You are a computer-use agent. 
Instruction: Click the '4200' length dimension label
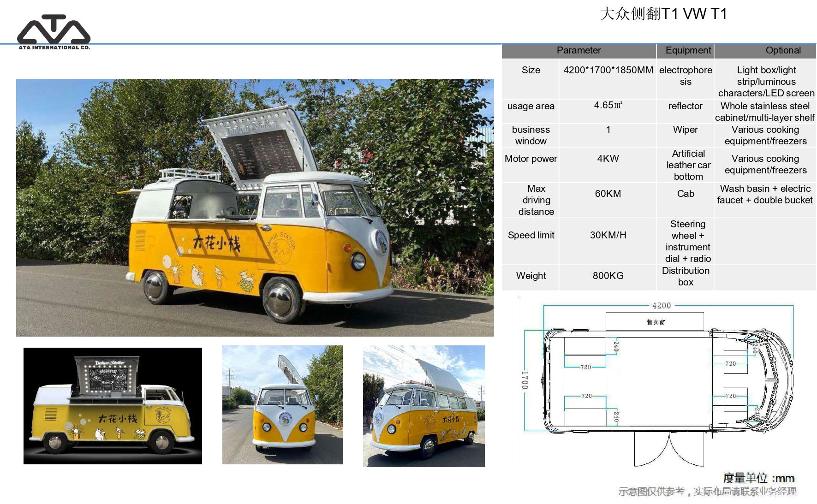tap(662, 305)
